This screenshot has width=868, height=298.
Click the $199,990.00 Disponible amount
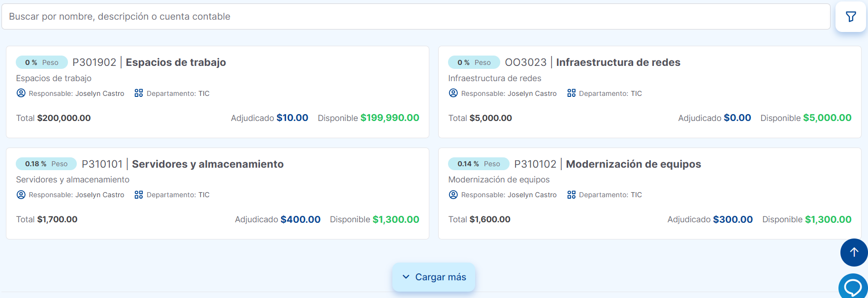389,118
